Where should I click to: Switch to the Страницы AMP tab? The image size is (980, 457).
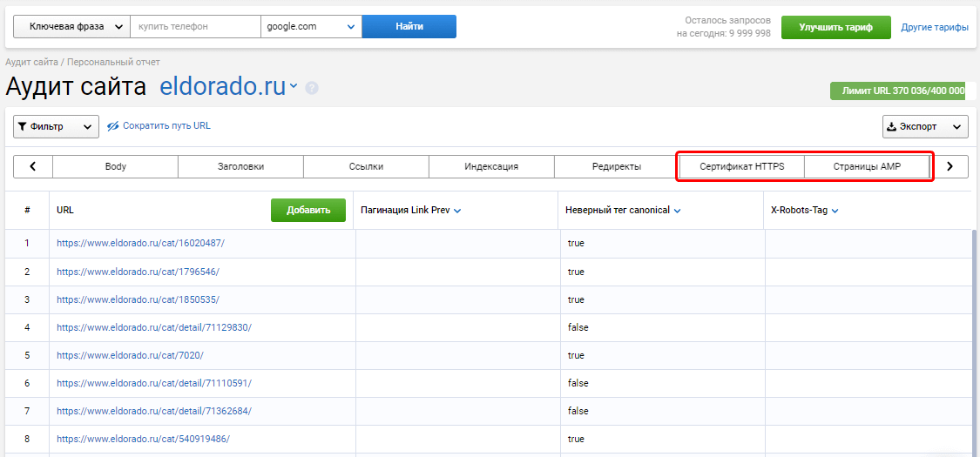[x=867, y=166]
